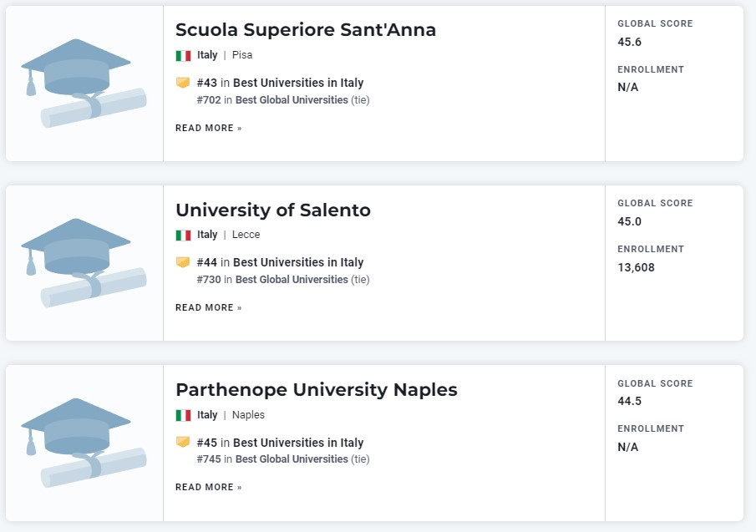The image size is (756, 532).
Task: Open #44 in Best Universities in Italy
Action: [280, 262]
